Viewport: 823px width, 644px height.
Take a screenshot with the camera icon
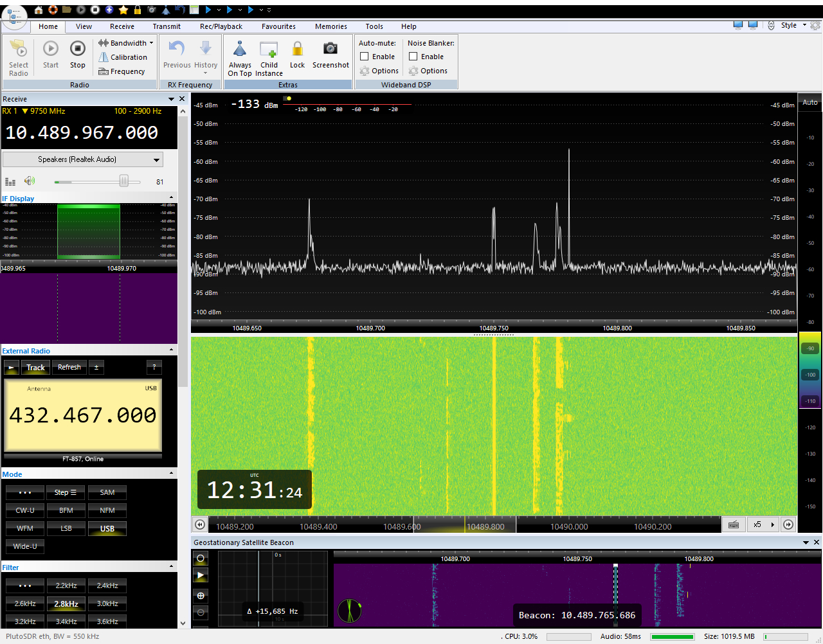330,49
